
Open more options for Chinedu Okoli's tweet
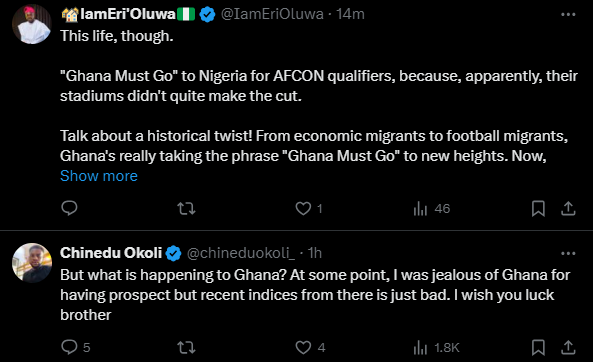pyautogui.click(x=568, y=253)
